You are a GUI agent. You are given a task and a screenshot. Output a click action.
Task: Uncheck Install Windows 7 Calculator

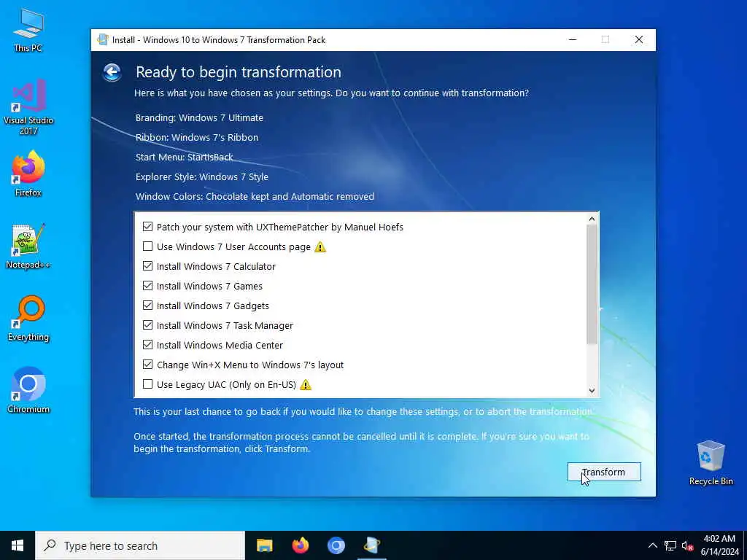click(147, 266)
